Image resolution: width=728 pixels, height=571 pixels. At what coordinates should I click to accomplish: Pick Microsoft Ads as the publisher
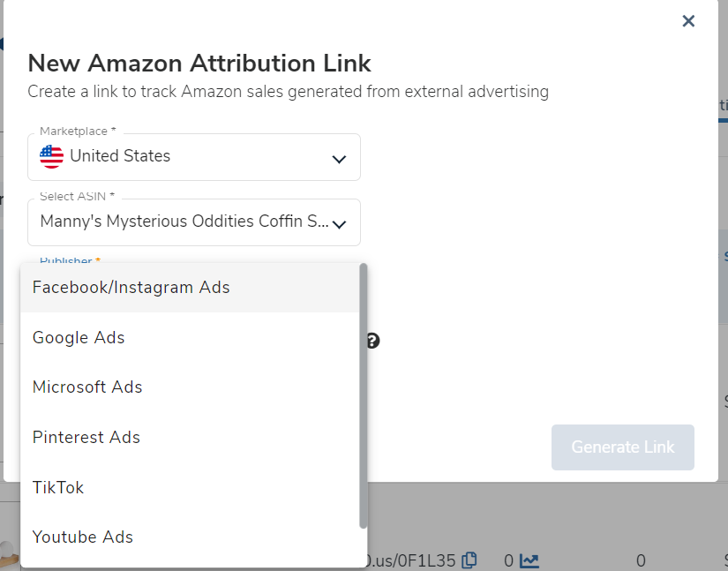(x=87, y=387)
